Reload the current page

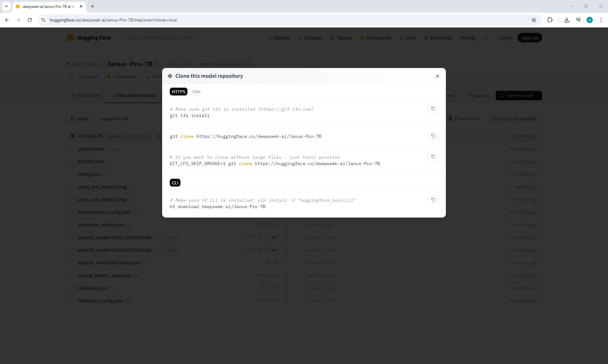tap(30, 20)
